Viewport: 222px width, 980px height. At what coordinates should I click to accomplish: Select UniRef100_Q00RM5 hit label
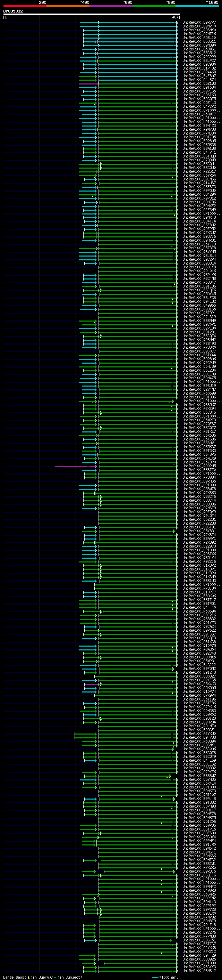(199, 466)
